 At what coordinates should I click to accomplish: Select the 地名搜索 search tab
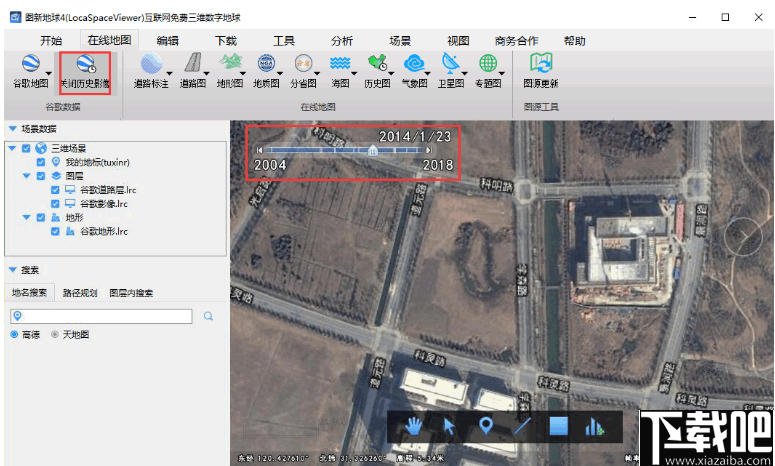click(30, 293)
